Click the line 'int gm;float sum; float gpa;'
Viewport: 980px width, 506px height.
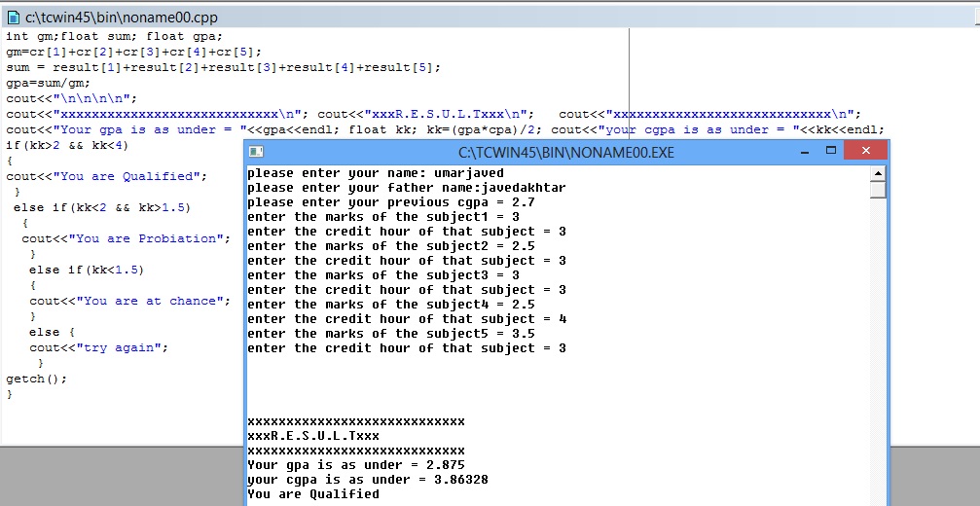click(x=115, y=36)
